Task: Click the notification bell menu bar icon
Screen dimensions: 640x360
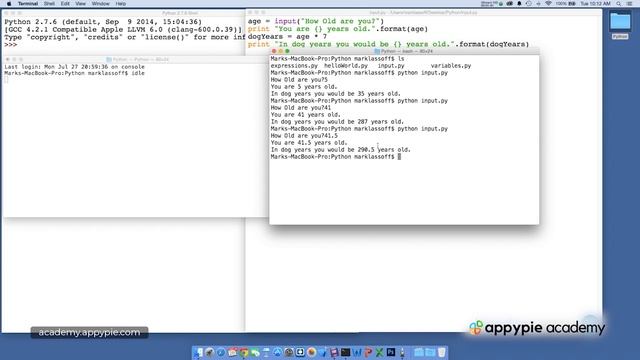Action: click(519, 4)
